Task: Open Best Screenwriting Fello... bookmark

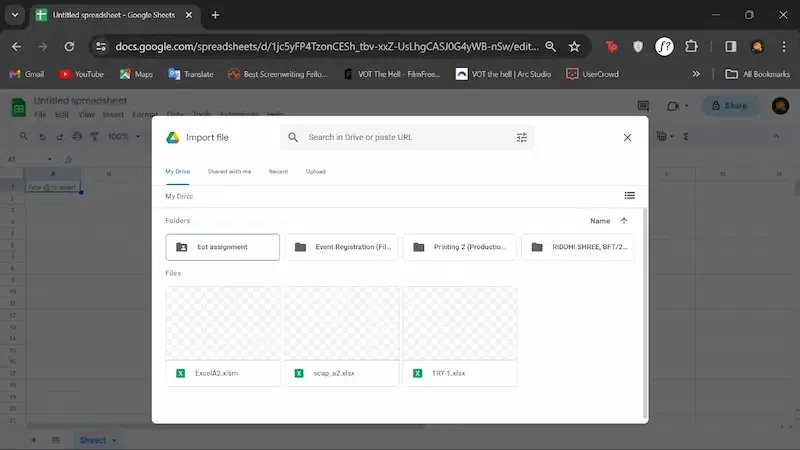Action: (278, 74)
